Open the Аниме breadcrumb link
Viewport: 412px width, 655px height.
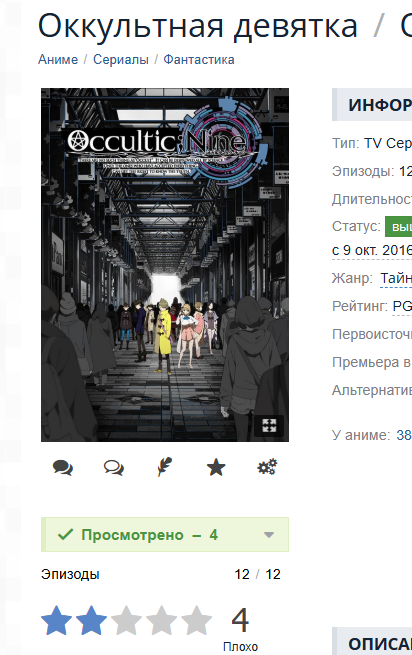click(58, 59)
